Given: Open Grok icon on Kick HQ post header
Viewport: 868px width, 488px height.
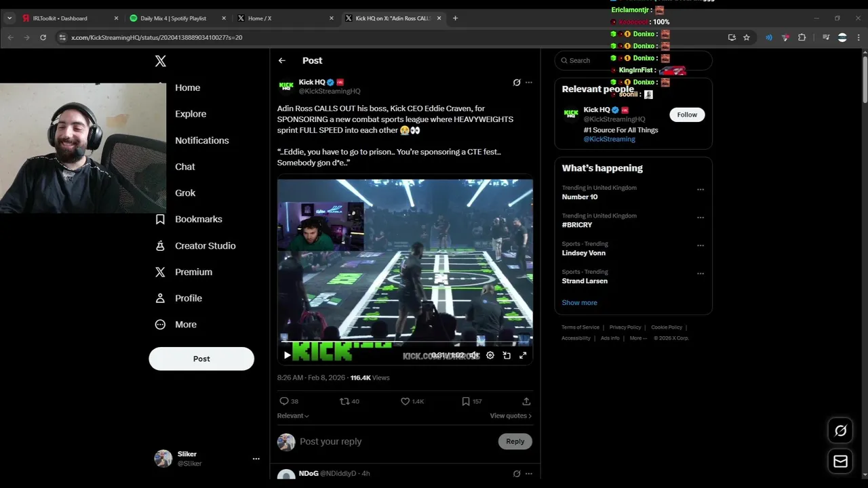Looking at the screenshot, I should coord(517,83).
